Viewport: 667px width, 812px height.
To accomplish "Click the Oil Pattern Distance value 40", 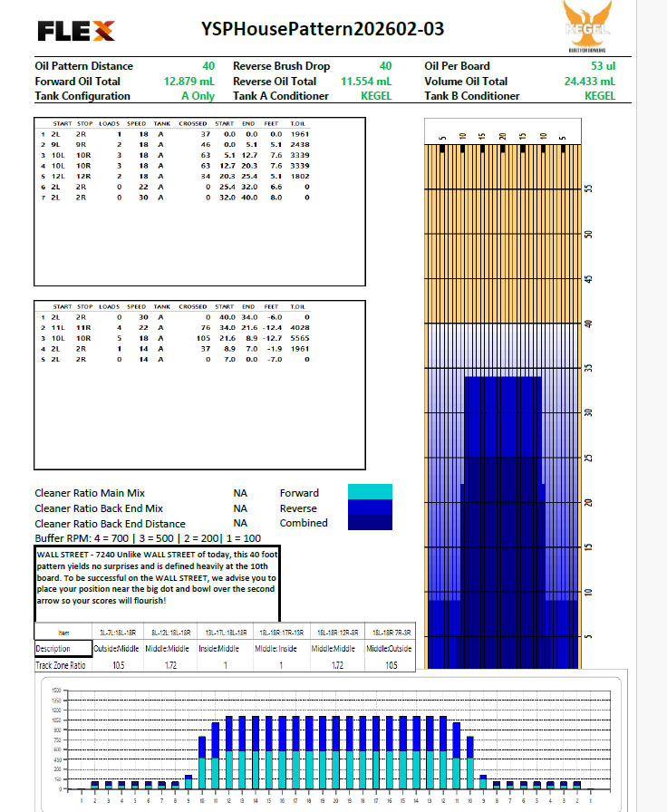I will coord(208,66).
